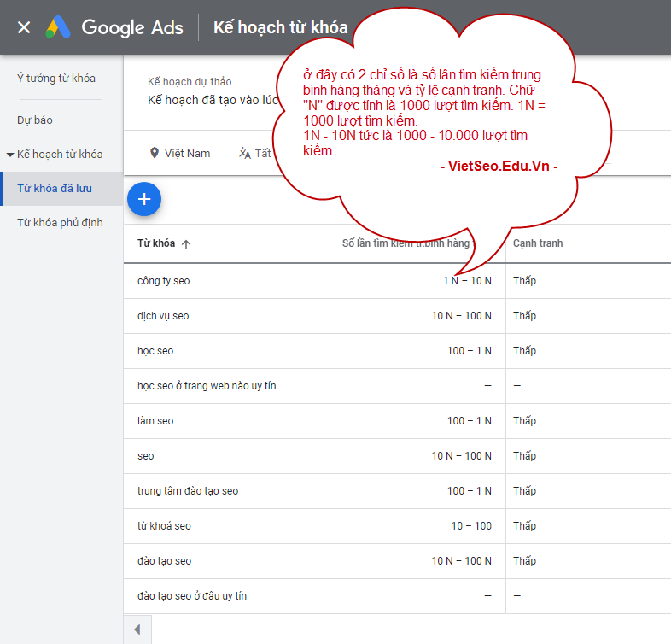This screenshot has width=671, height=644.
Task: Select Từ khóa đã lưu in the sidebar
Action: pos(61,189)
